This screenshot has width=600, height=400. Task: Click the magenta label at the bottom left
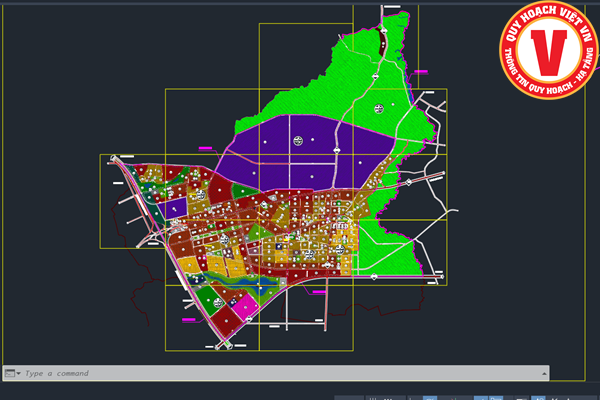point(188,320)
